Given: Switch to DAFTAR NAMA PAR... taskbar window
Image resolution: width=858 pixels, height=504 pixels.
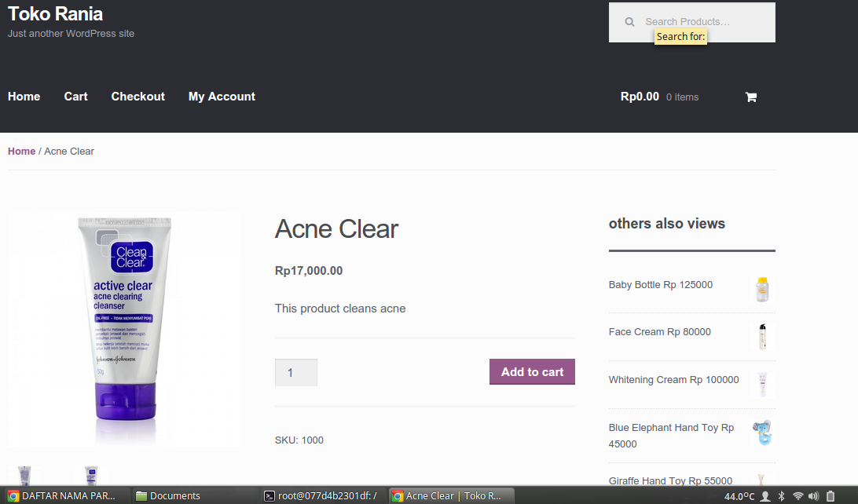Looking at the screenshot, I should (x=66, y=496).
